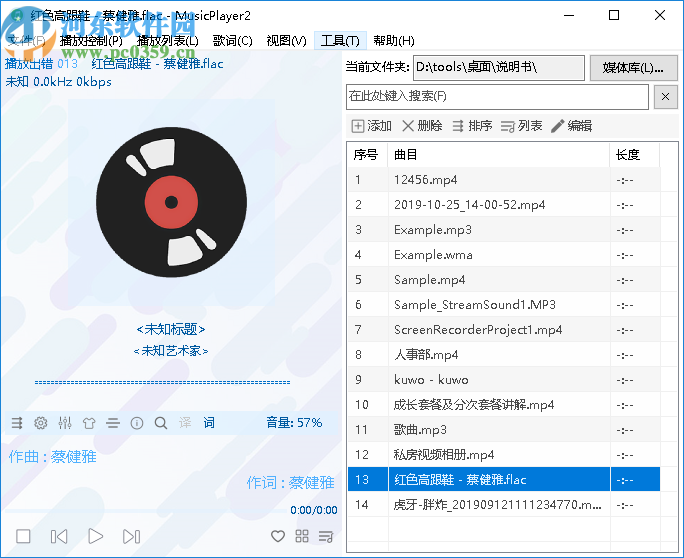The width and height of the screenshot is (684, 558).
Task: Open the 视图(V) menu
Action: click(x=287, y=41)
